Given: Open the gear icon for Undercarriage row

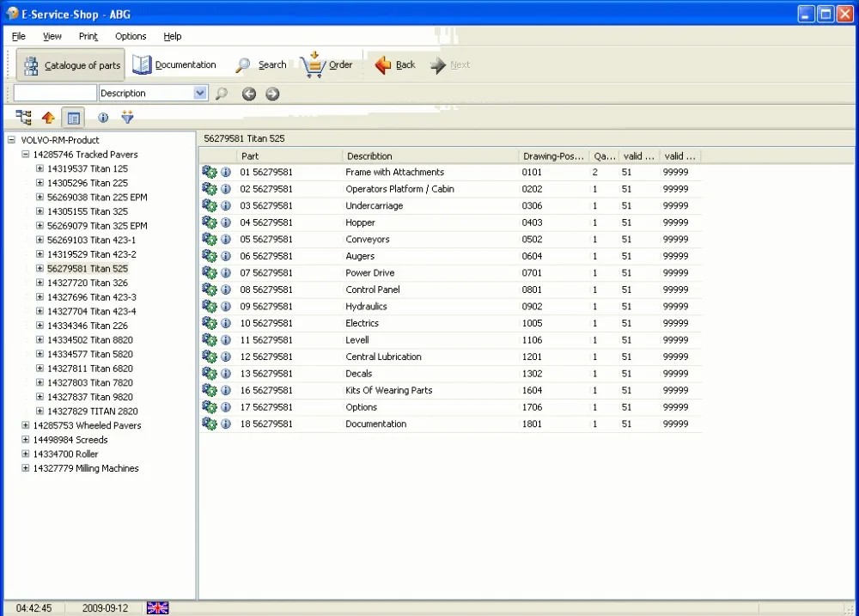Looking at the screenshot, I should point(210,205).
